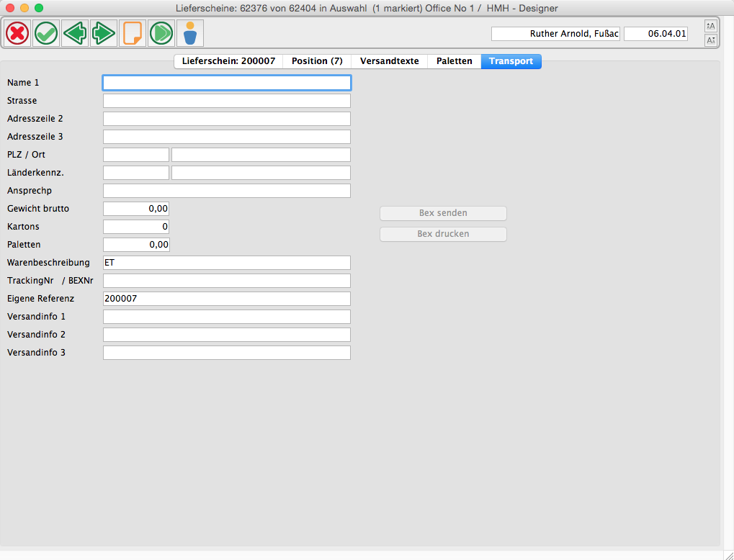This screenshot has width=734, height=560.
Task: Click the Versandinfo 2 field
Action: point(227,335)
